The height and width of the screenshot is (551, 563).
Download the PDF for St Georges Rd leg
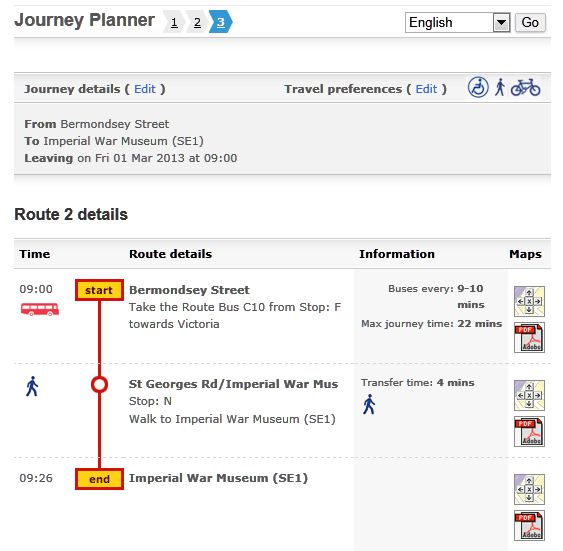529,431
